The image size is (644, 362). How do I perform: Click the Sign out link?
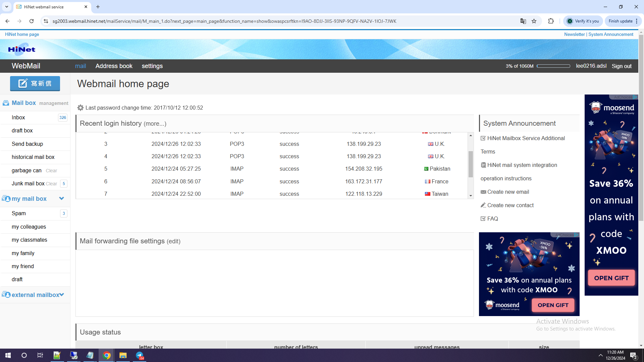[x=621, y=66]
